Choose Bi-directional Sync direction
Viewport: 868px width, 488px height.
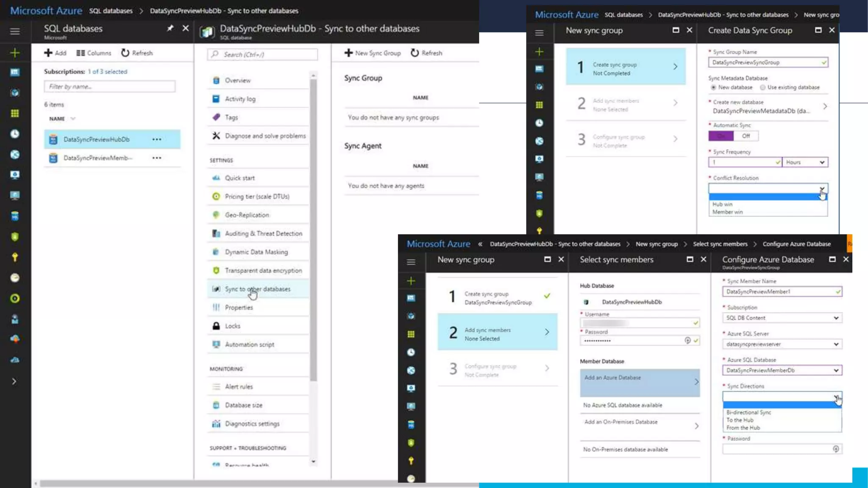(x=782, y=412)
